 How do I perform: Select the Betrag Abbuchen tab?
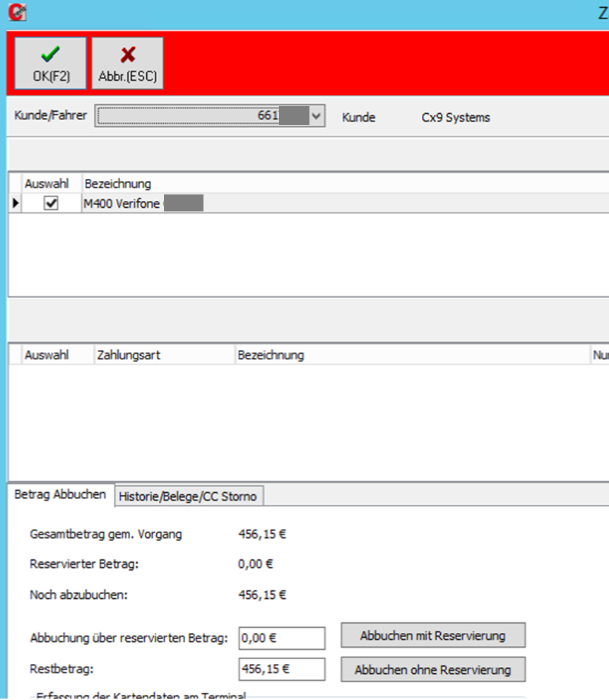[x=60, y=495]
